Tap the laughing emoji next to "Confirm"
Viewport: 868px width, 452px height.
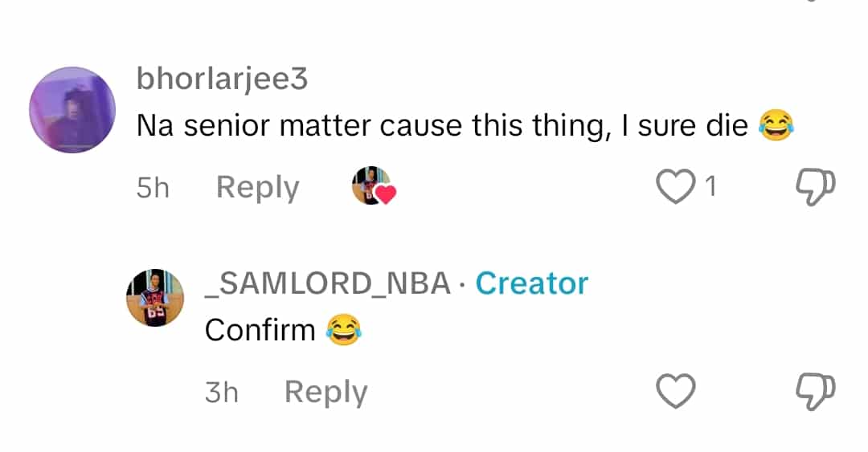344,330
